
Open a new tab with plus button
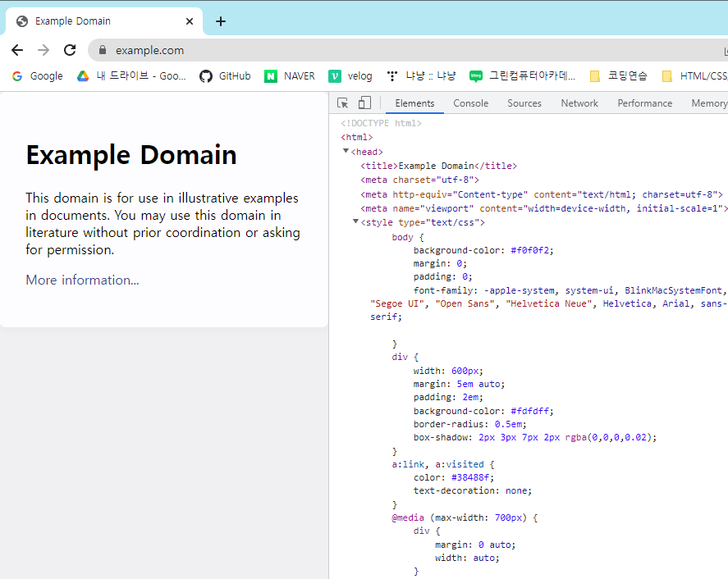tap(221, 21)
